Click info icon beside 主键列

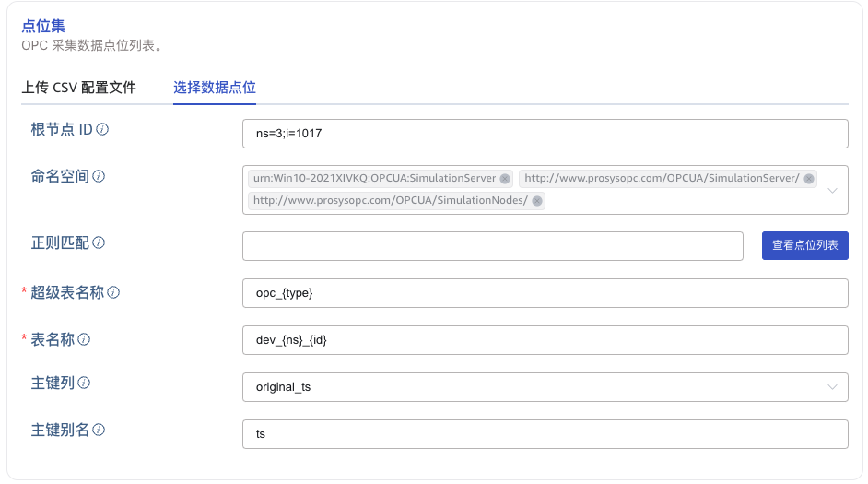coord(84,383)
